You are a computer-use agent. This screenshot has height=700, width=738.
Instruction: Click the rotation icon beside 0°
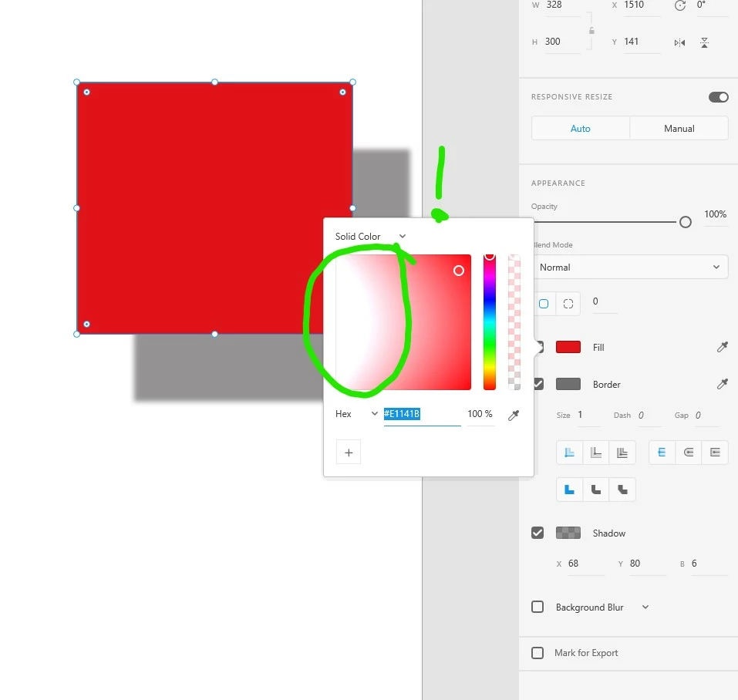pos(679,5)
